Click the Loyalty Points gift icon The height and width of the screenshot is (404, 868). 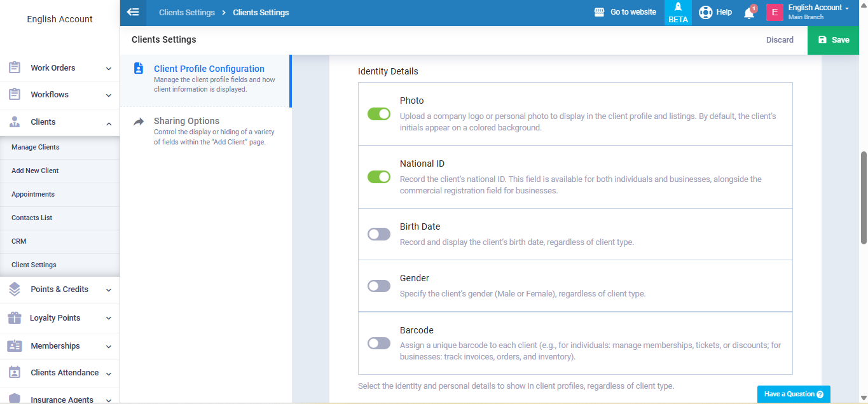click(x=15, y=317)
